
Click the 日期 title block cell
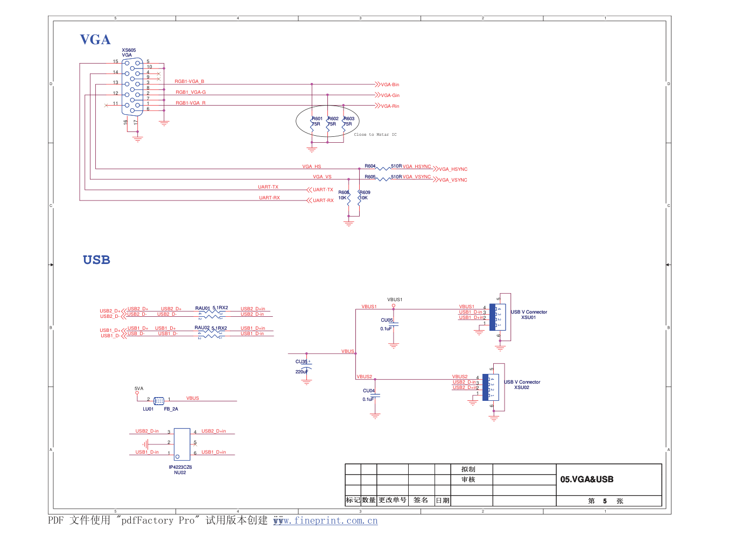pos(443,501)
